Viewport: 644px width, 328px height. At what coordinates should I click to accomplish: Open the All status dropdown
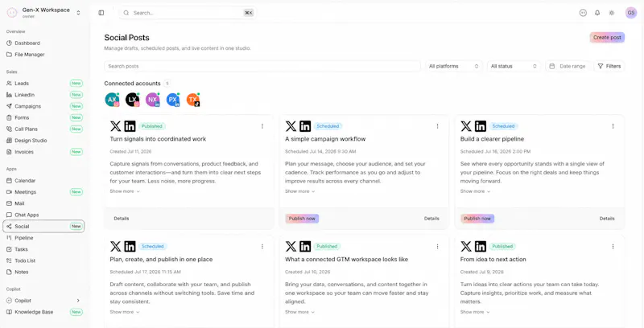(x=514, y=66)
